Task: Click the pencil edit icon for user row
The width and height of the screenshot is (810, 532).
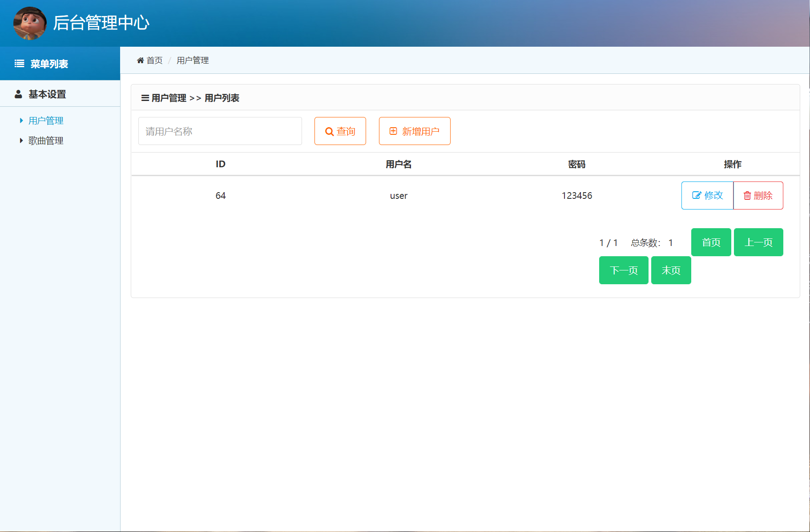Action: tap(697, 195)
